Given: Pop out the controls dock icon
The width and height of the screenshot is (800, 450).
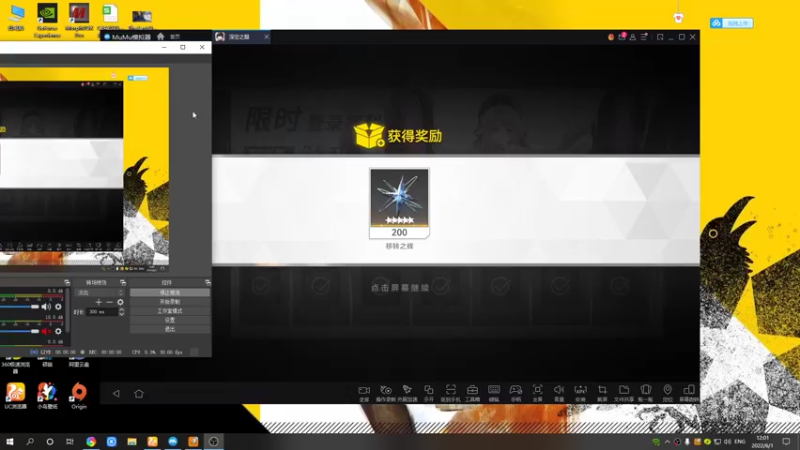Looking at the screenshot, I should (208, 282).
